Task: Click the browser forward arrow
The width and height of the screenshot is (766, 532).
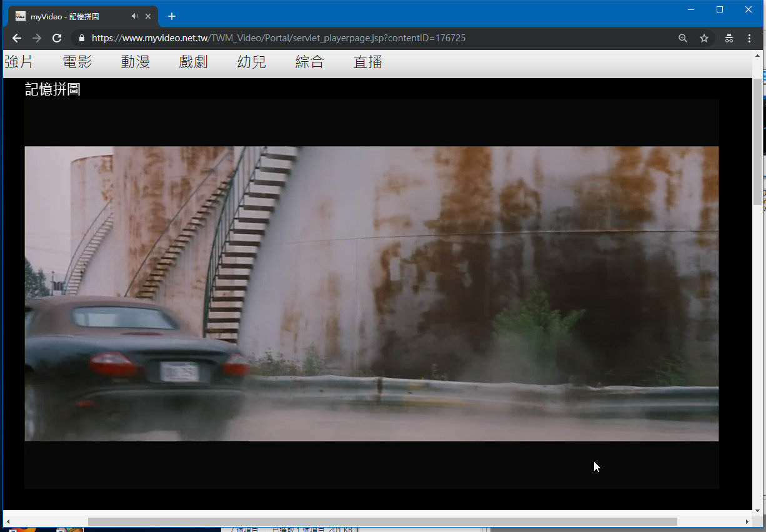Action: (37, 38)
